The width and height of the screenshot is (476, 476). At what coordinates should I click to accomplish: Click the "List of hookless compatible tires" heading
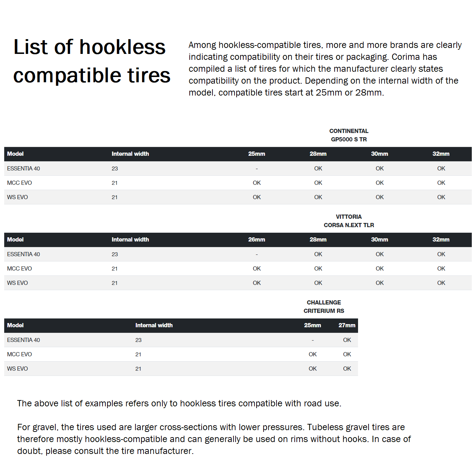[92, 61]
